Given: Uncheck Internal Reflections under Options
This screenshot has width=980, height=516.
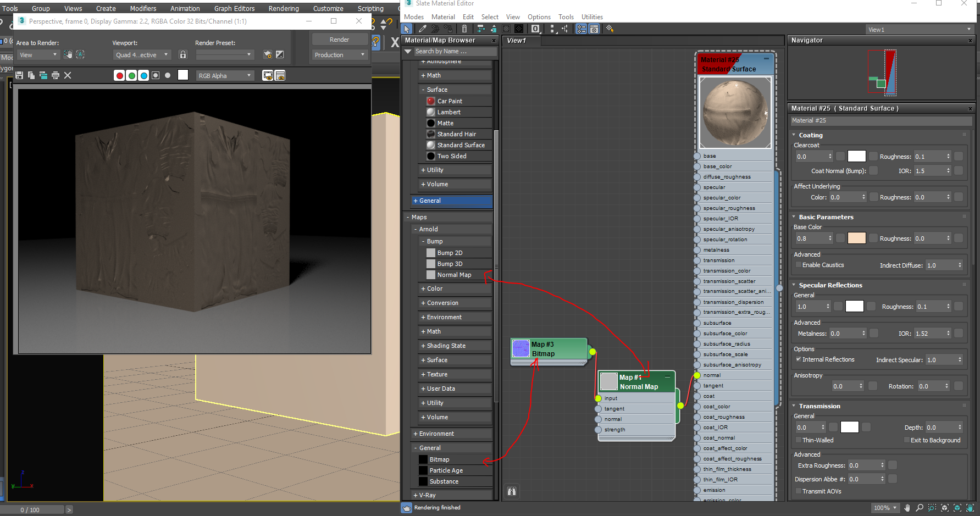Looking at the screenshot, I should click(x=799, y=359).
